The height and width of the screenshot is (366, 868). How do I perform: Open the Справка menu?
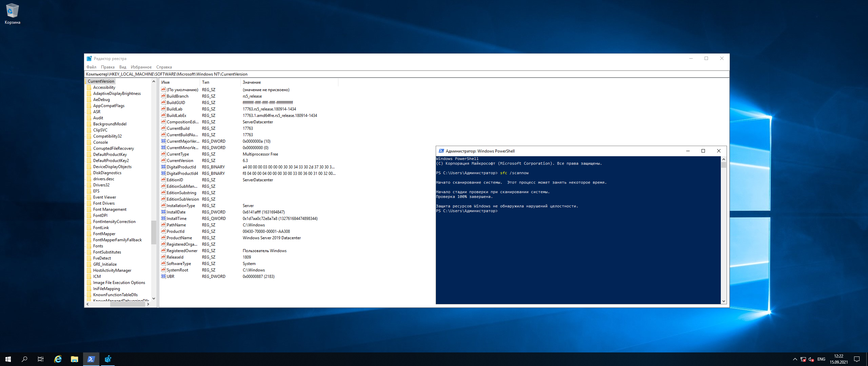[164, 67]
